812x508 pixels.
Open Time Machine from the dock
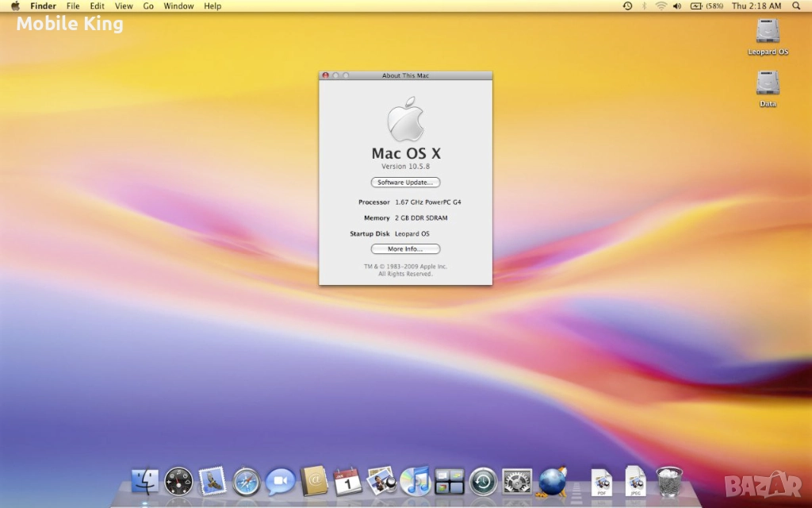tap(483, 481)
